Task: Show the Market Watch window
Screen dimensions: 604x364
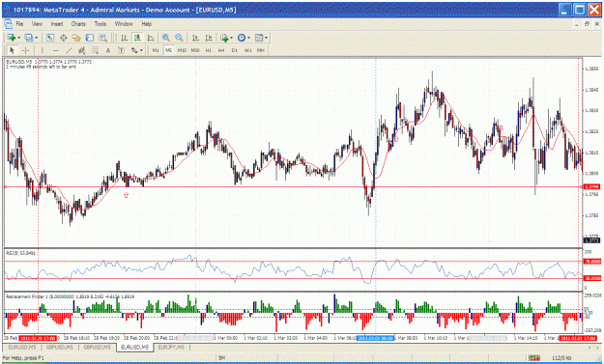Action: click(50, 38)
